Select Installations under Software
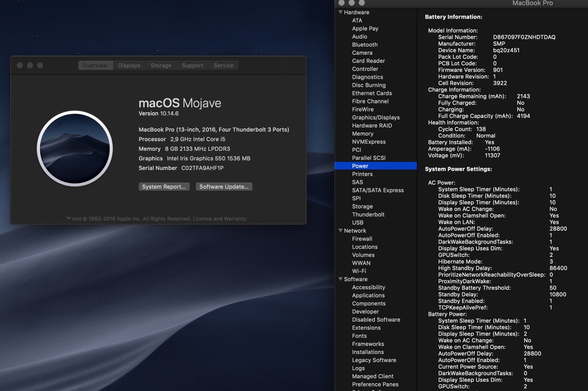The image size is (588, 391). (x=368, y=352)
